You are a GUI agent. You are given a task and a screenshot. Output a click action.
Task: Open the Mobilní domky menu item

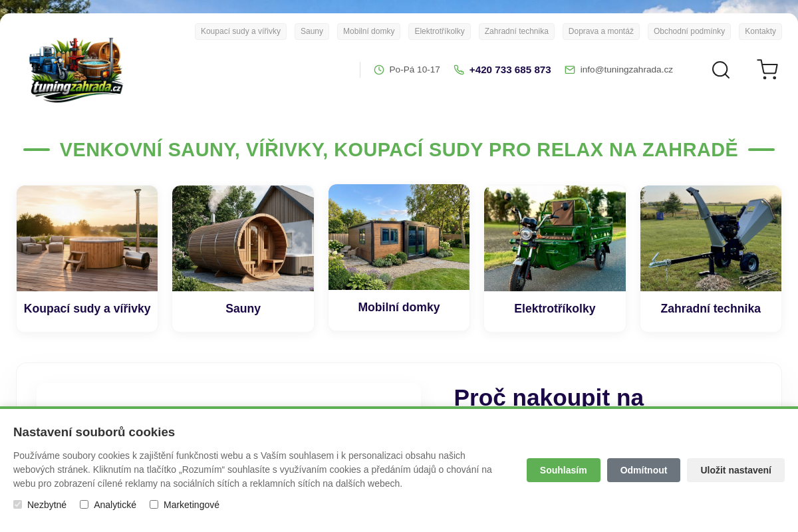tap(369, 31)
